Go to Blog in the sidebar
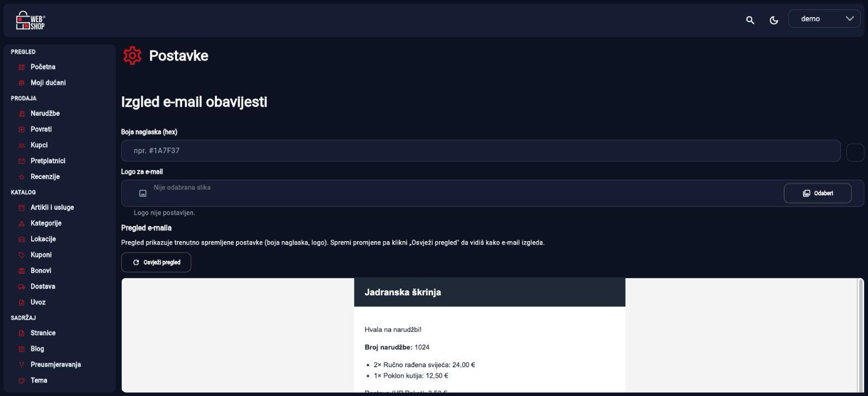Viewport: 868px width, 396px height. pyautogui.click(x=37, y=349)
